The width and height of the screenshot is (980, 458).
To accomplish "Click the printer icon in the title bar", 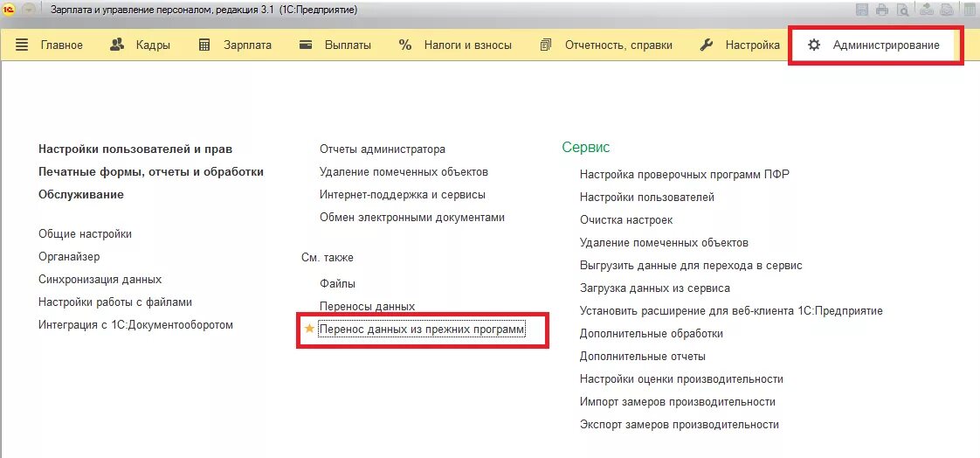I will coord(882,10).
